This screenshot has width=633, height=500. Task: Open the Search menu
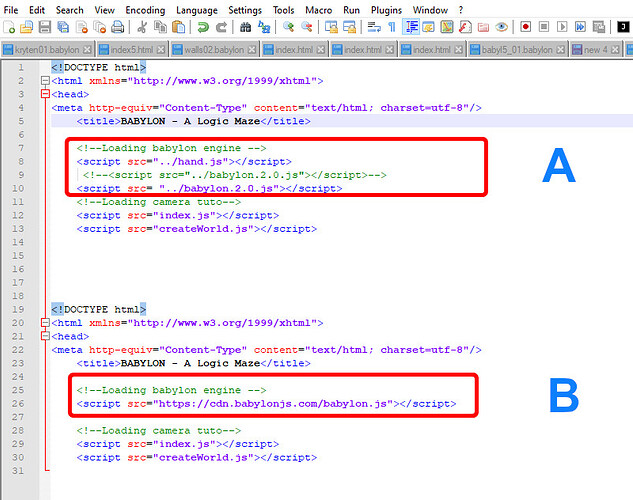pyautogui.click(x=69, y=10)
